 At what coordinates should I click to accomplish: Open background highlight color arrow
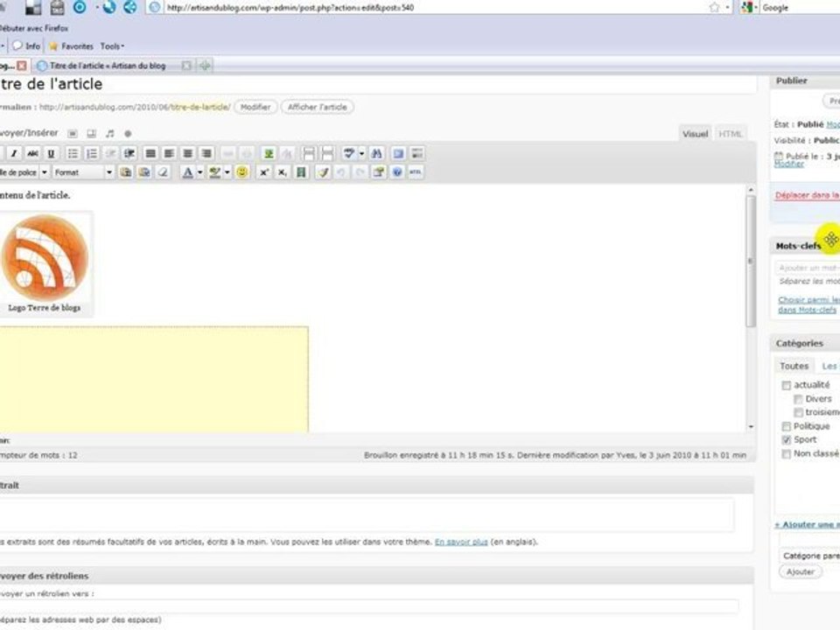pyautogui.click(x=227, y=172)
